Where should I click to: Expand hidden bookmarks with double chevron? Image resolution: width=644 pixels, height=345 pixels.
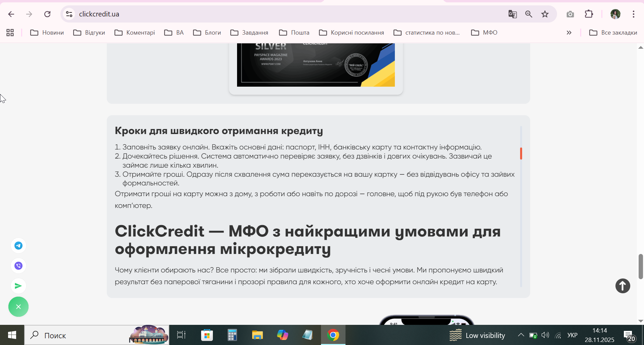click(x=569, y=33)
